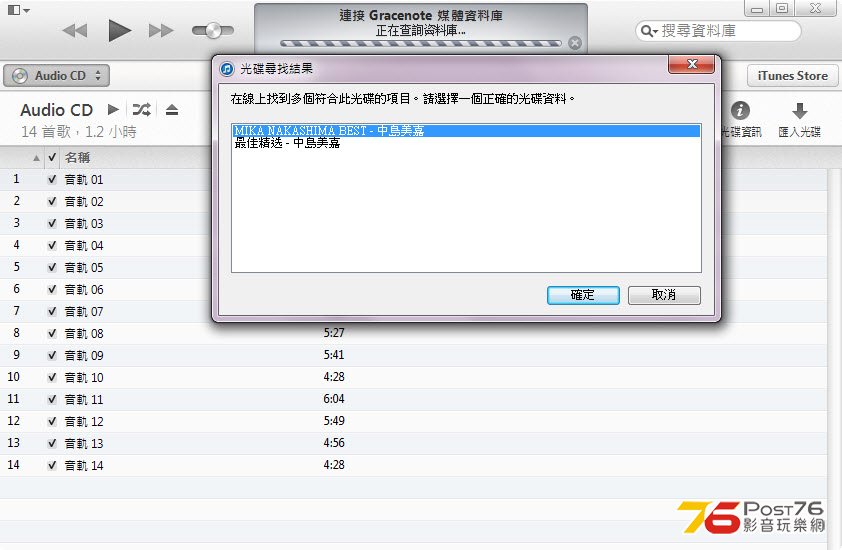Click the fast forward next button
842x550 pixels.
pyautogui.click(x=161, y=31)
